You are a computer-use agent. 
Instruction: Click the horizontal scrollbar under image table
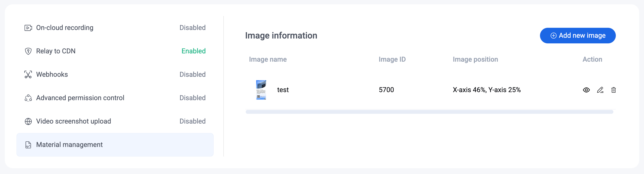429,112
